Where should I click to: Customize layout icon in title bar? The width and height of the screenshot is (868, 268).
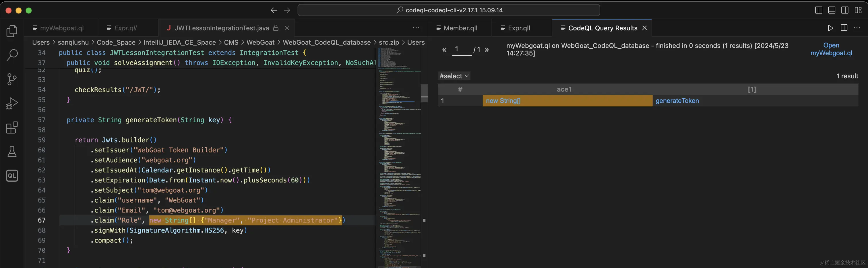point(858,10)
